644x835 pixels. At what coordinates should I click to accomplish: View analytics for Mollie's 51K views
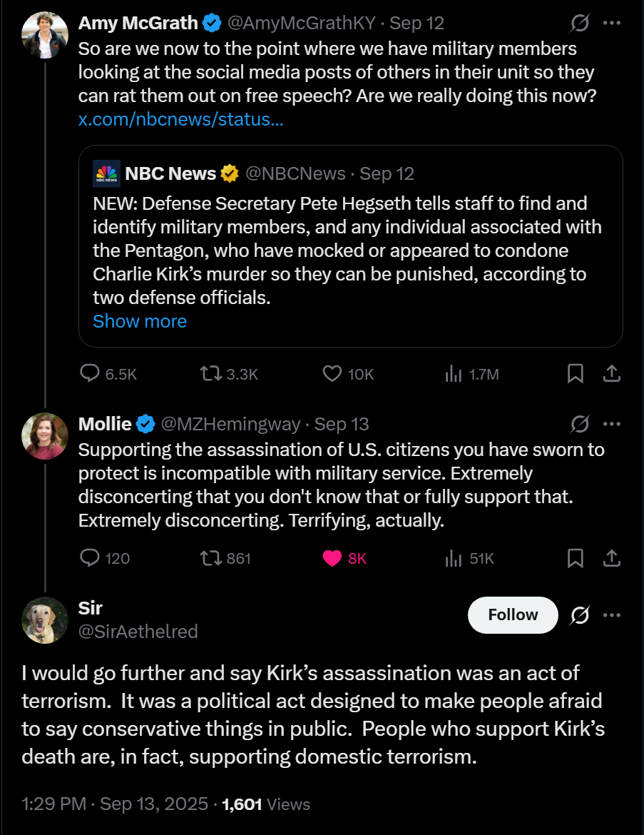click(x=469, y=558)
